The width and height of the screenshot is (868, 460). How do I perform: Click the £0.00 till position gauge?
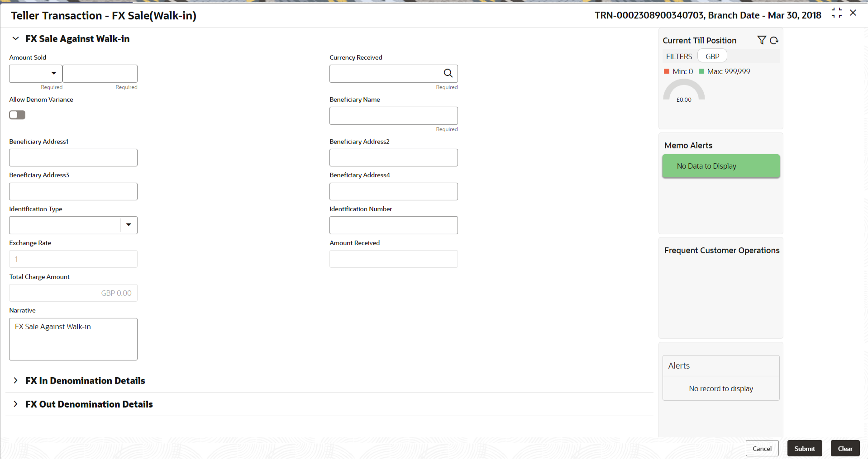(x=684, y=90)
